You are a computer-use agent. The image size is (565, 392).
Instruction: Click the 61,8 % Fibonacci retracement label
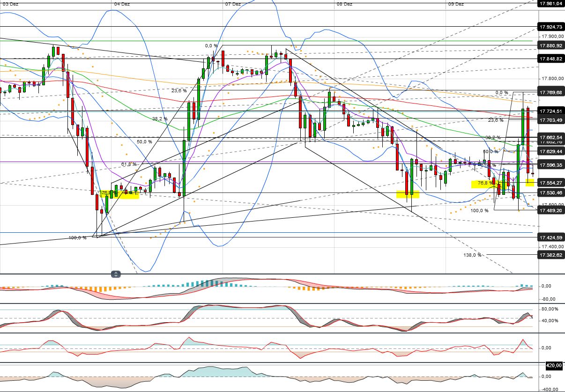pos(130,164)
